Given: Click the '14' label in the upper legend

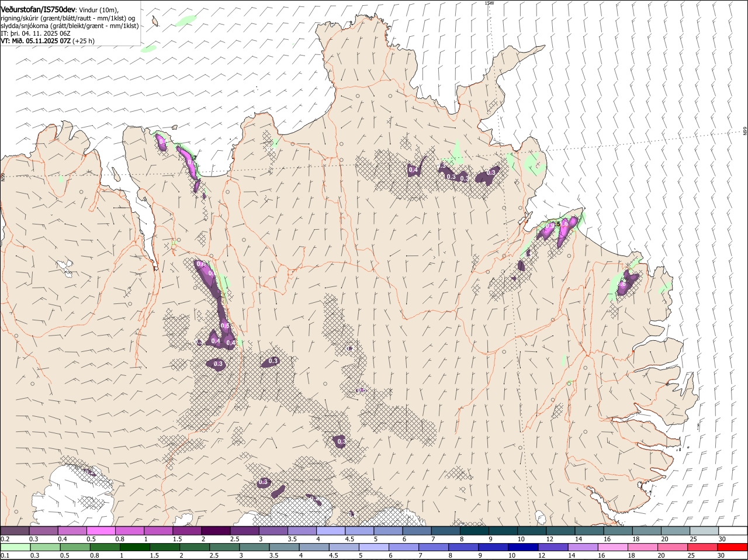Looking at the screenshot, I should [578, 539].
